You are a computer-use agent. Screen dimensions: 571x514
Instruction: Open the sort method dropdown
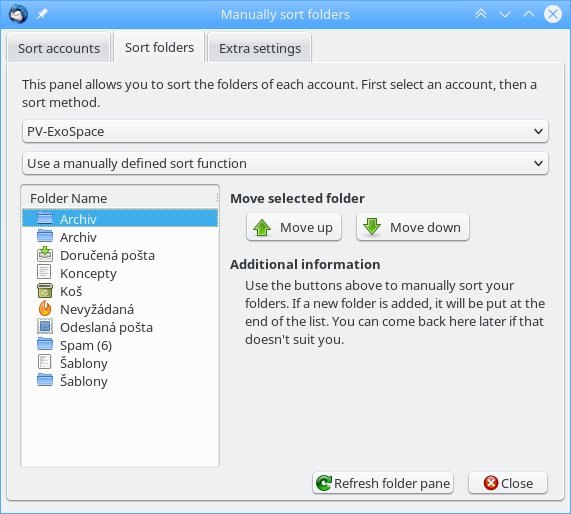coord(285,163)
